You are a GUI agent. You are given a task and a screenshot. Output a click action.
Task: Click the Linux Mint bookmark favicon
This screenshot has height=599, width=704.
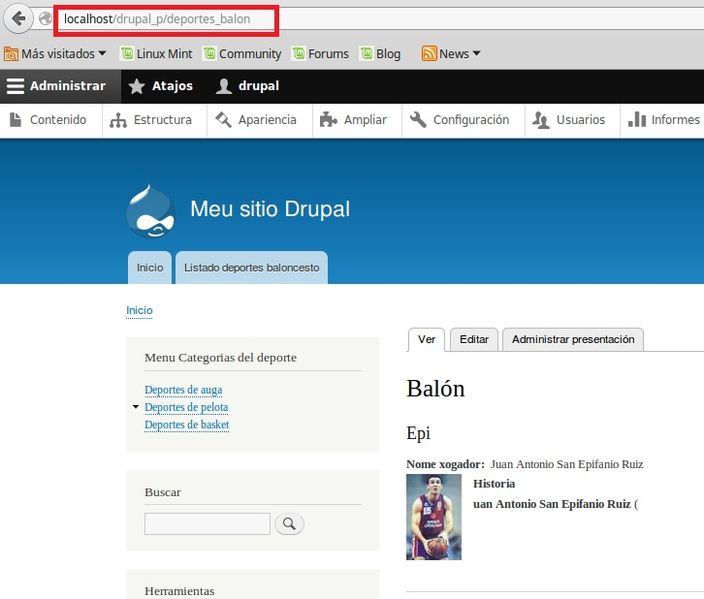pos(127,53)
